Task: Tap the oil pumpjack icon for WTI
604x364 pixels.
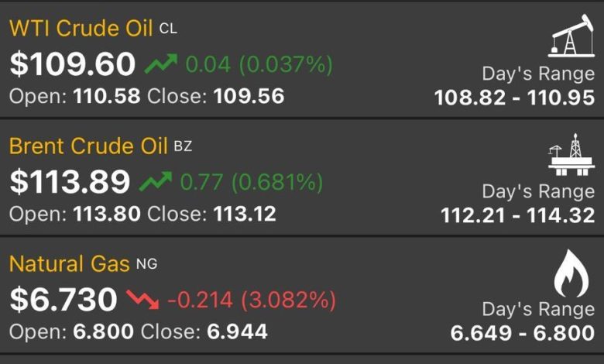Action: pyautogui.click(x=571, y=36)
